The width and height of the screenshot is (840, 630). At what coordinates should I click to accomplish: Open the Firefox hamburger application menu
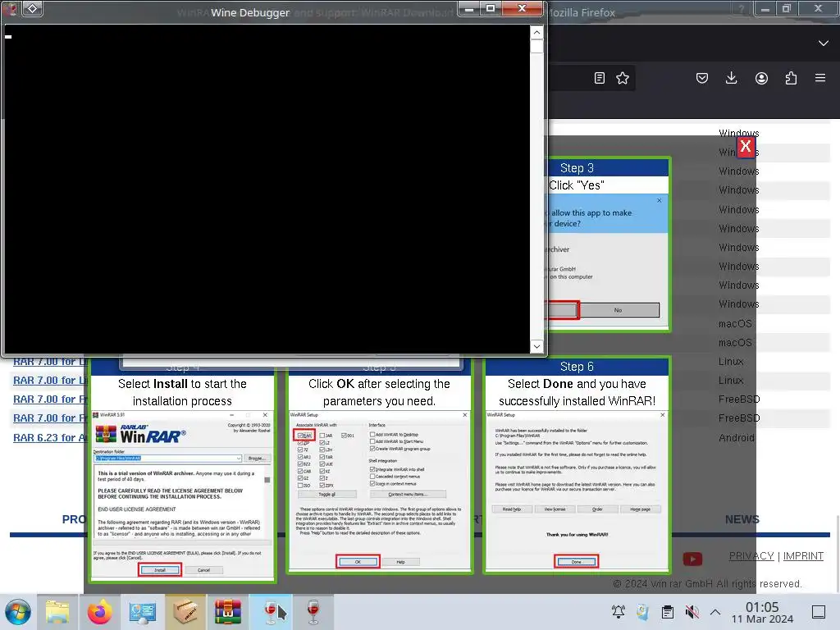(820, 78)
